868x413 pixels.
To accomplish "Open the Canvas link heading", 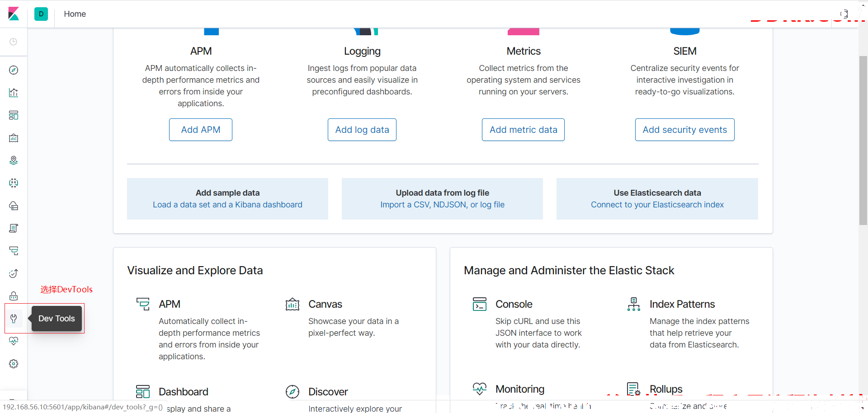I will [x=325, y=304].
